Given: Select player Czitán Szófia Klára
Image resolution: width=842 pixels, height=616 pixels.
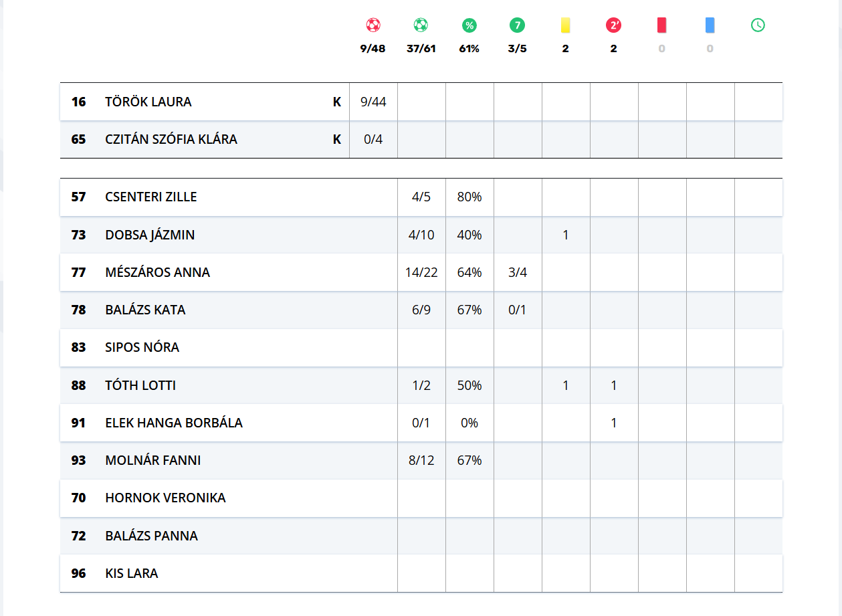Looking at the screenshot, I should pyautogui.click(x=171, y=139).
